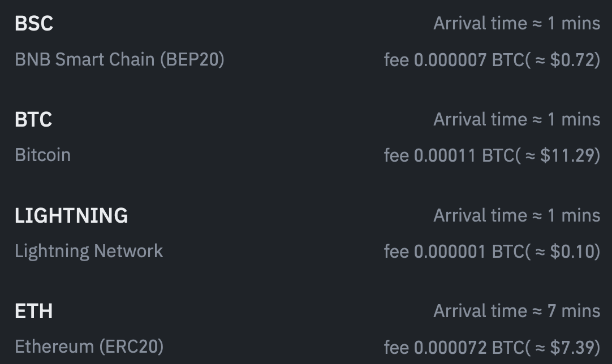Select the BTC network heading
This screenshot has height=364, width=612.
[x=33, y=120]
